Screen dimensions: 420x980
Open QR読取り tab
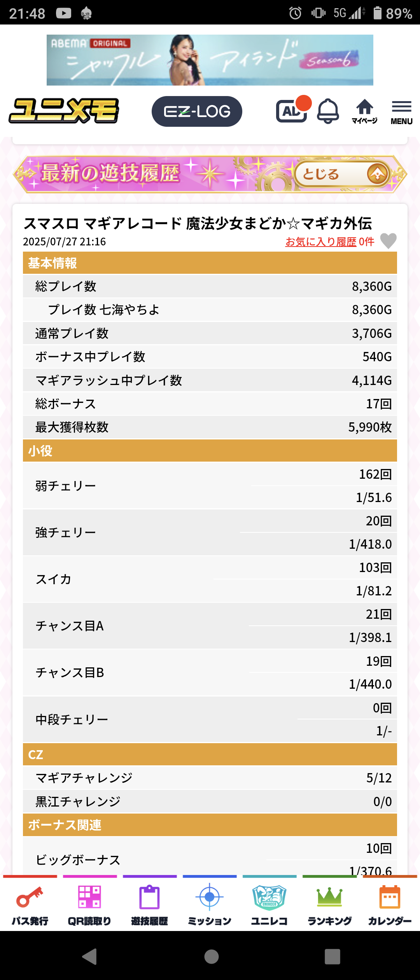pos(90,905)
